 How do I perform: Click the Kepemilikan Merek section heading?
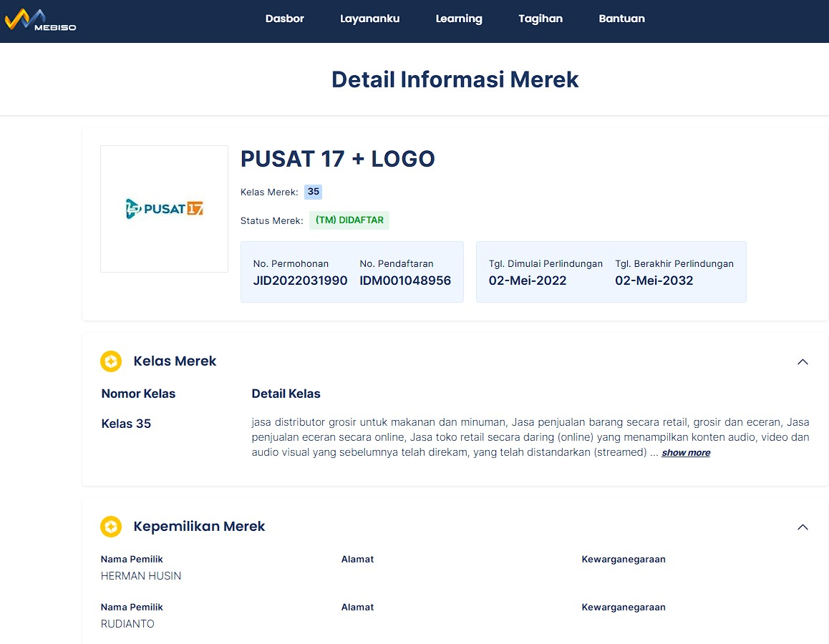(x=199, y=526)
